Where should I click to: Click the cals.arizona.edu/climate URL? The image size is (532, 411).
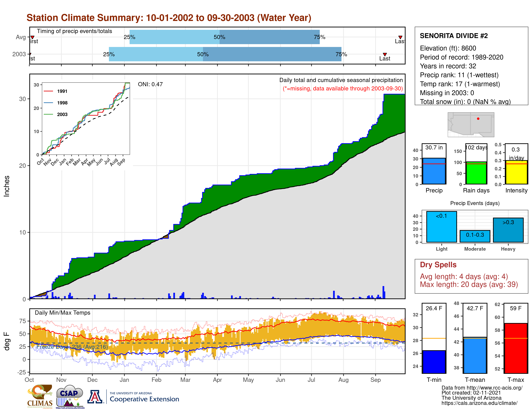click(x=479, y=403)
